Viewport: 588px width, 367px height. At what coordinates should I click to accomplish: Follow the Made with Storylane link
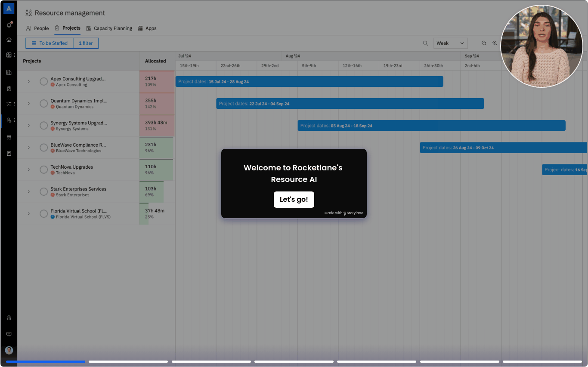tap(344, 213)
